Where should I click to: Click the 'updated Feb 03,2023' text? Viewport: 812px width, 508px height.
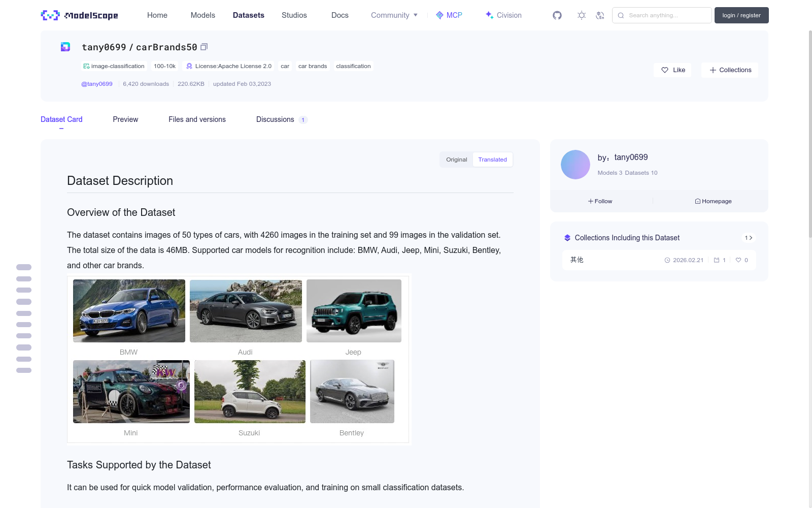click(242, 84)
